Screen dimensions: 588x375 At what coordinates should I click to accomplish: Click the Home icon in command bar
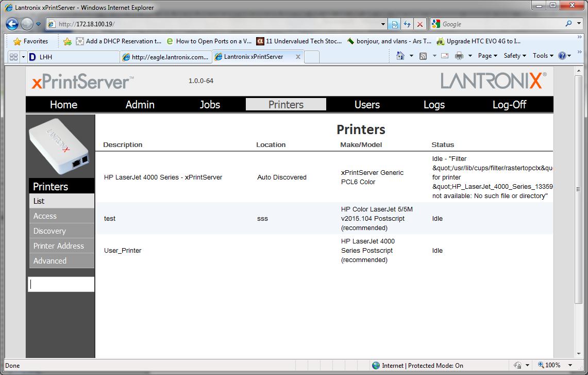click(x=400, y=56)
